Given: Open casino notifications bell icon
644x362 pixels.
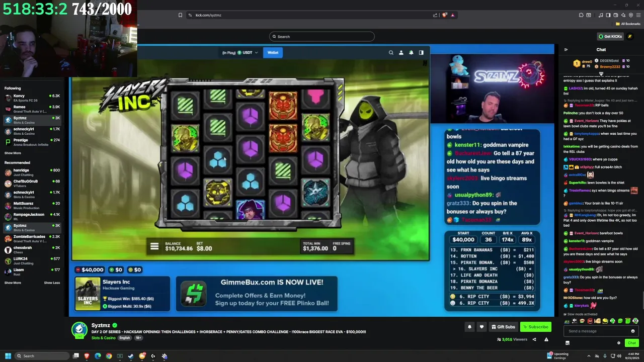Looking at the screenshot, I should 411,52.
